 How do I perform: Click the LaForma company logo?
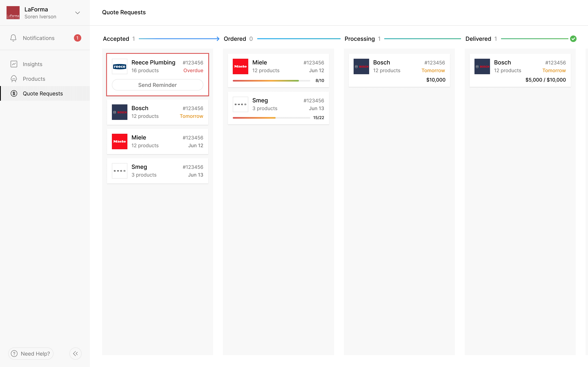[13, 13]
